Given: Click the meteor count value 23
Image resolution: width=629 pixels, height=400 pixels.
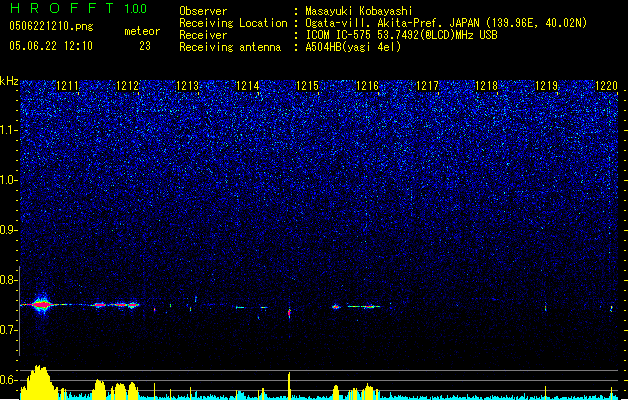Looking at the screenshot, I should (x=145, y=46).
